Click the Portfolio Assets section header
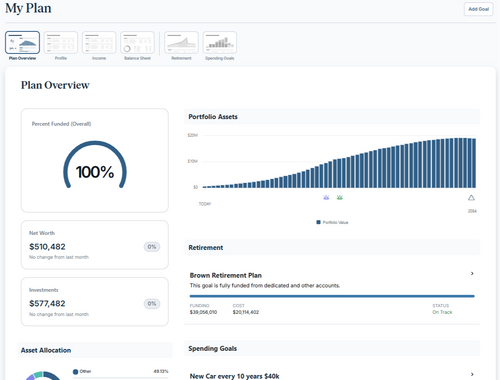Viewport: 500px width, 380px height. click(x=332, y=117)
